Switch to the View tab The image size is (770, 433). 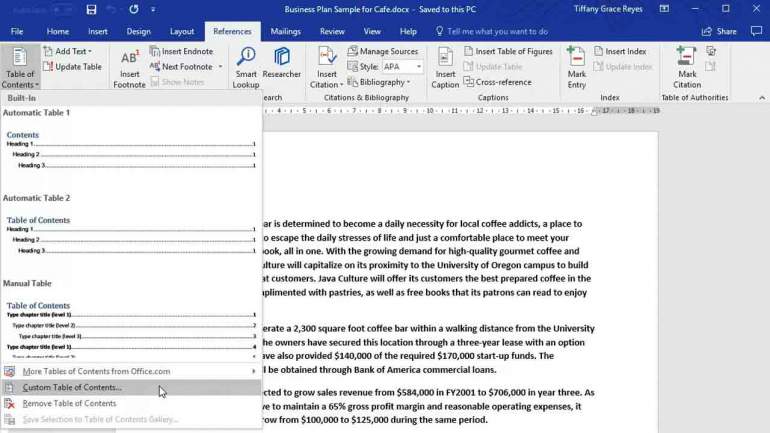[372, 31]
